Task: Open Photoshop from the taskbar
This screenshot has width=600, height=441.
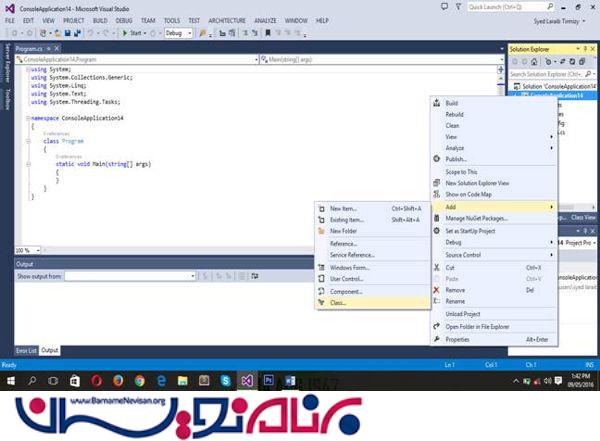Action: [269, 381]
